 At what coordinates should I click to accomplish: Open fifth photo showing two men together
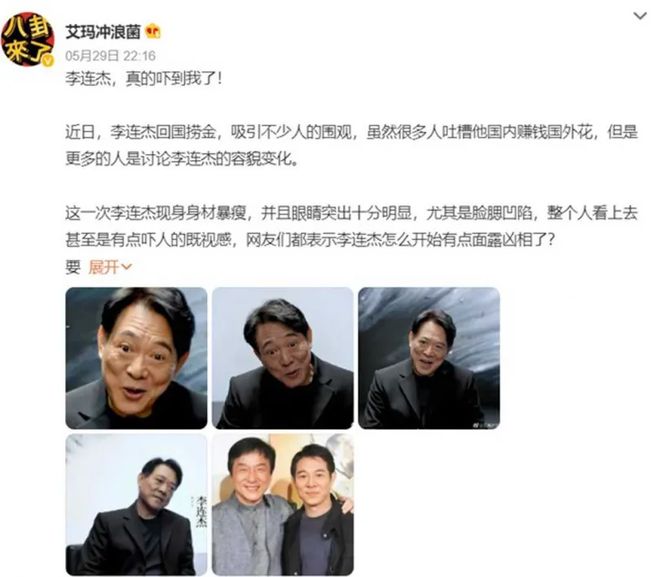[283, 505]
